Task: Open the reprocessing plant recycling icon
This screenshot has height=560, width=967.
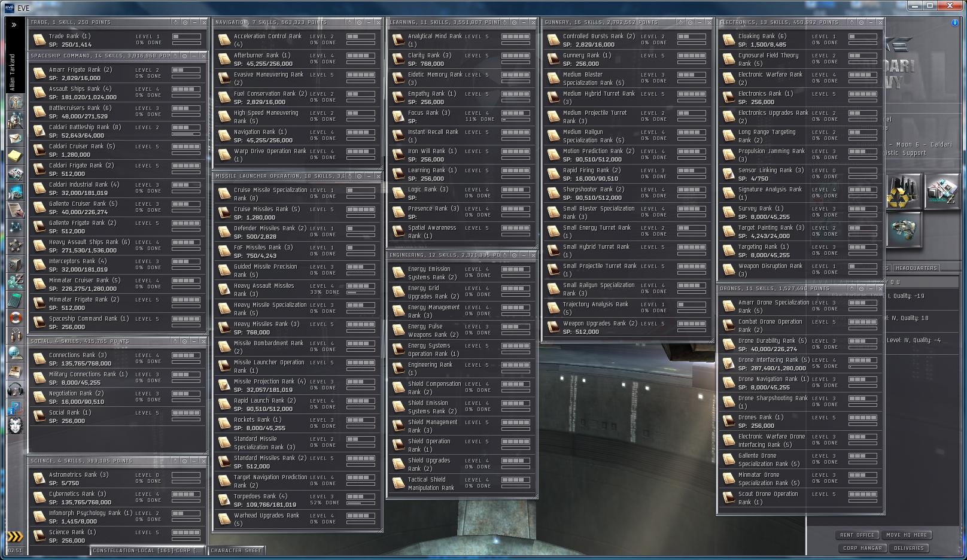Action: tap(904, 191)
